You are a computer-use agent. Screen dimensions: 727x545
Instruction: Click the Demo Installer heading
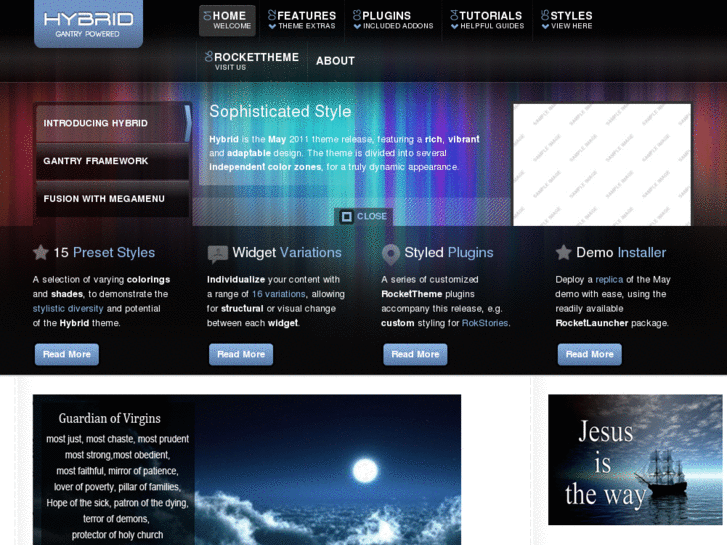[621, 252]
